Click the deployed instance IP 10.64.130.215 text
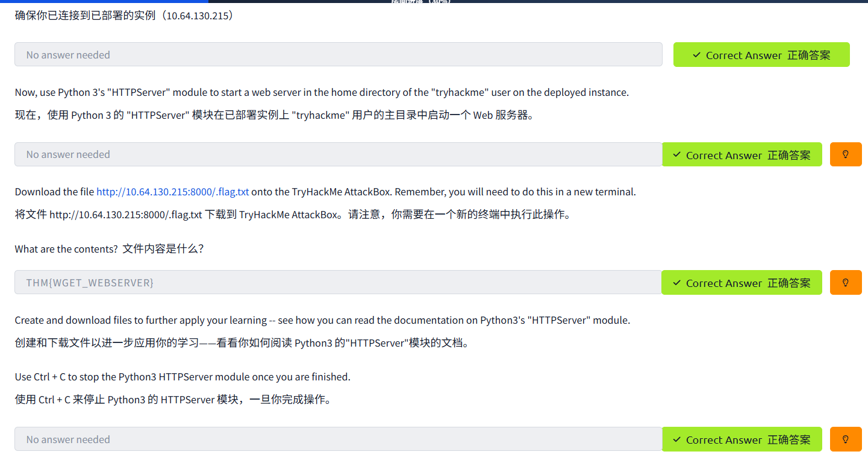868x469 pixels. (198, 16)
